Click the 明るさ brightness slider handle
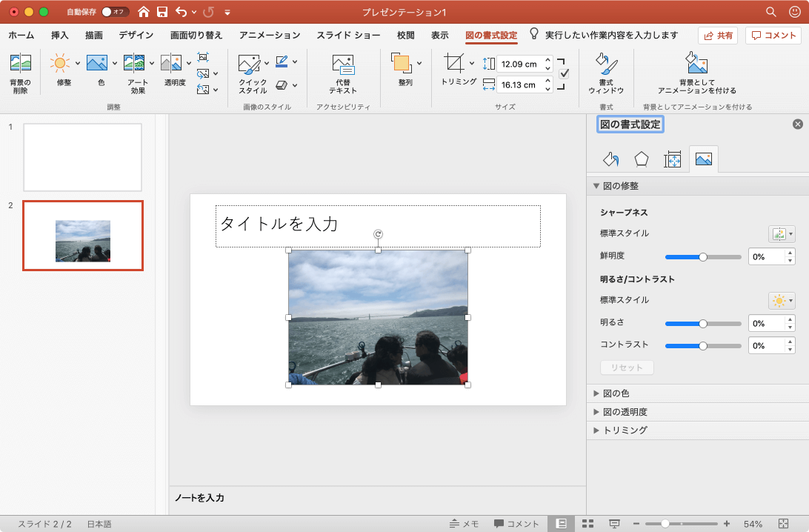The height and width of the screenshot is (532, 809). tap(703, 324)
